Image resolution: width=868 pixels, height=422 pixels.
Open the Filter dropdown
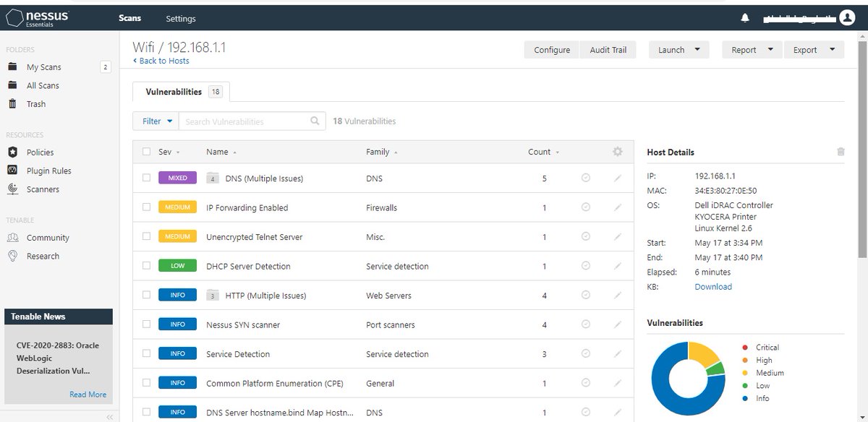[156, 121]
